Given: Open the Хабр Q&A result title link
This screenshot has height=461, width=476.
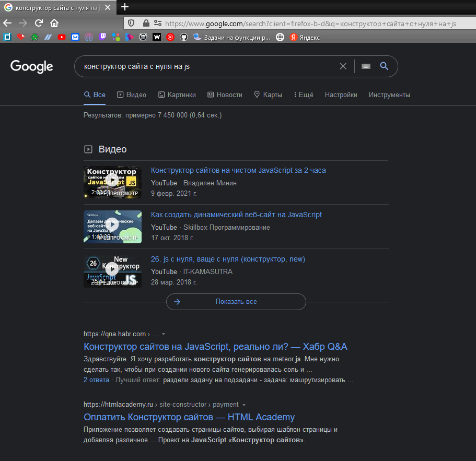Looking at the screenshot, I should point(216,346).
